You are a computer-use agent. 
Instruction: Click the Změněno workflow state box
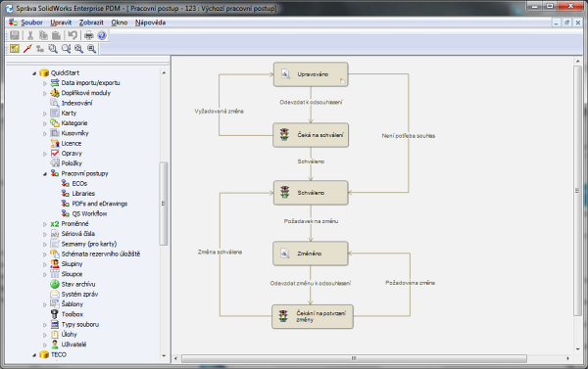coord(311,254)
